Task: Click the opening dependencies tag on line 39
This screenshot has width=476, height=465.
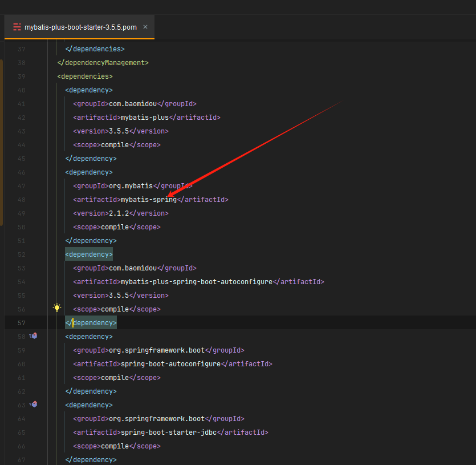Action: click(85, 76)
